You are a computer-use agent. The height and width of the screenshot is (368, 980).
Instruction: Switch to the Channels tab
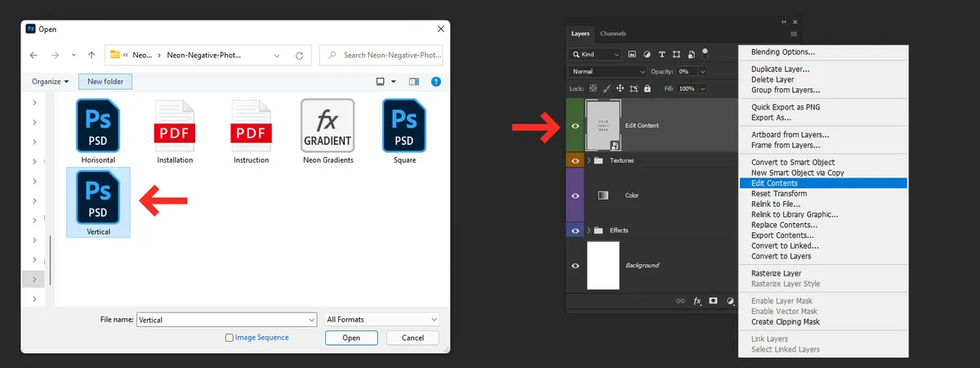[x=613, y=34]
